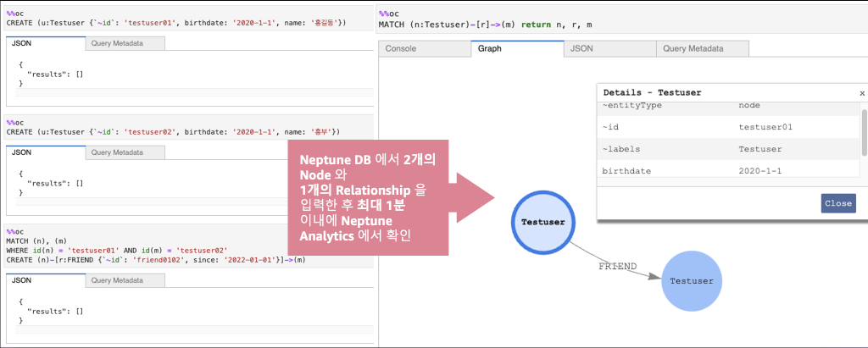Switch to the Console tab

click(425, 49)
